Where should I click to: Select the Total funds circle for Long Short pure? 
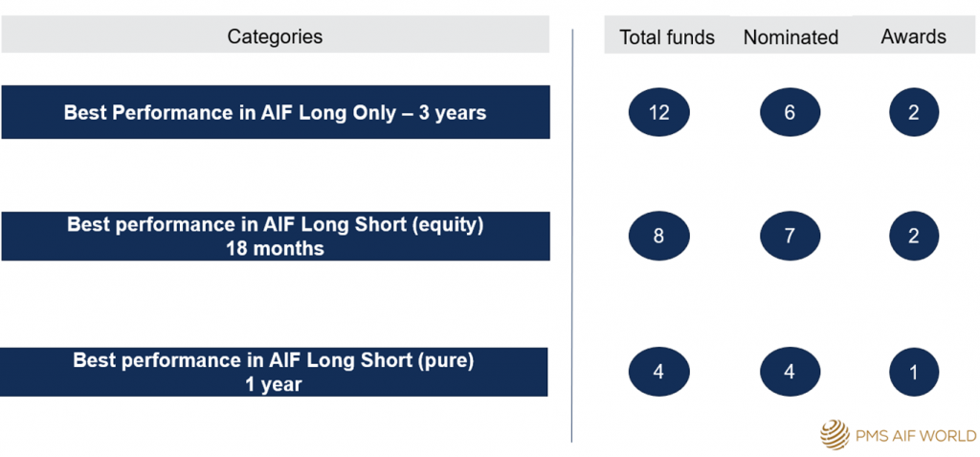pyautogui.click(x=658, y=372)
